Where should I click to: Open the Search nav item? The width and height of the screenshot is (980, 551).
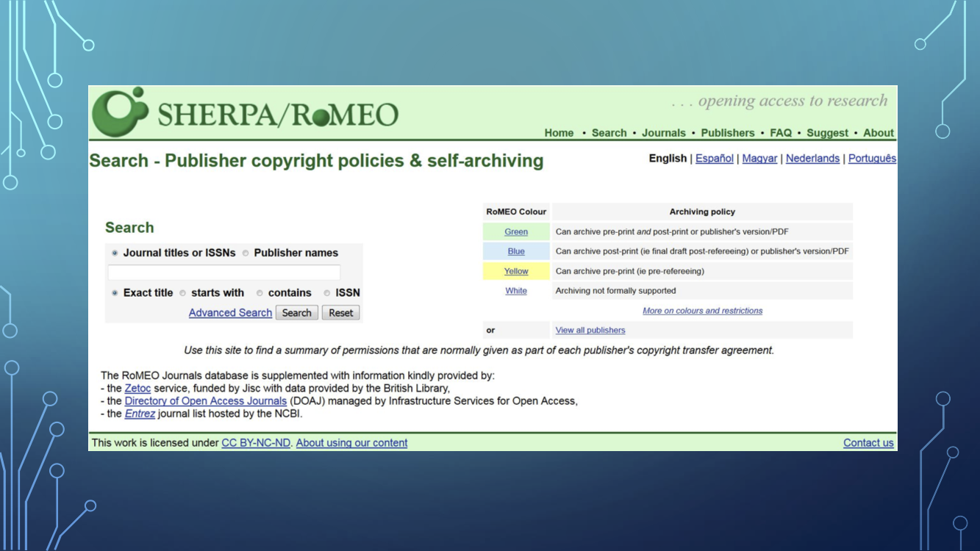pos(609,133)
